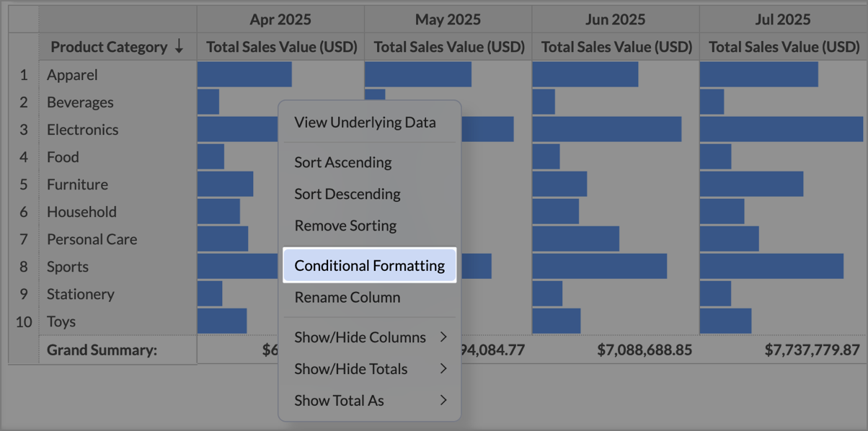Click the Jun 2025 column header
The height and width of the screenshot is (431, 868).
615,19
